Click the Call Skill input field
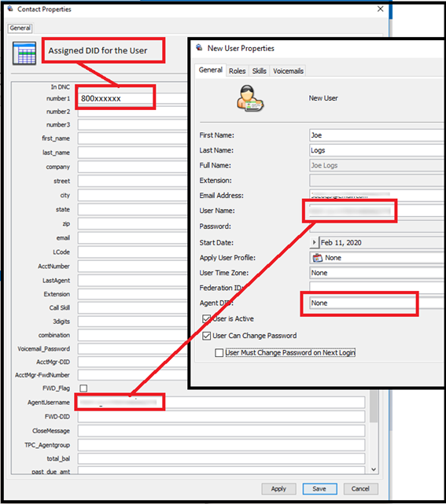This screenshot has width=446, height=504. click(x=132, y=307)
